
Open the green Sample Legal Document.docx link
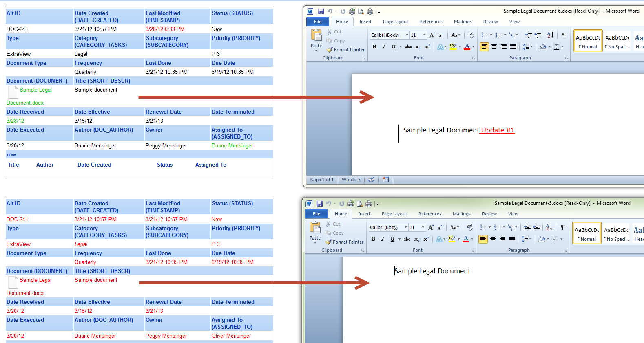pos(35,90)
